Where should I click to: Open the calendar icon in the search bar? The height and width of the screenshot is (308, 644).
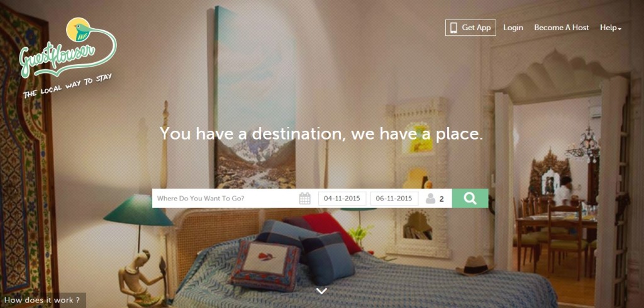pos(305,199)
